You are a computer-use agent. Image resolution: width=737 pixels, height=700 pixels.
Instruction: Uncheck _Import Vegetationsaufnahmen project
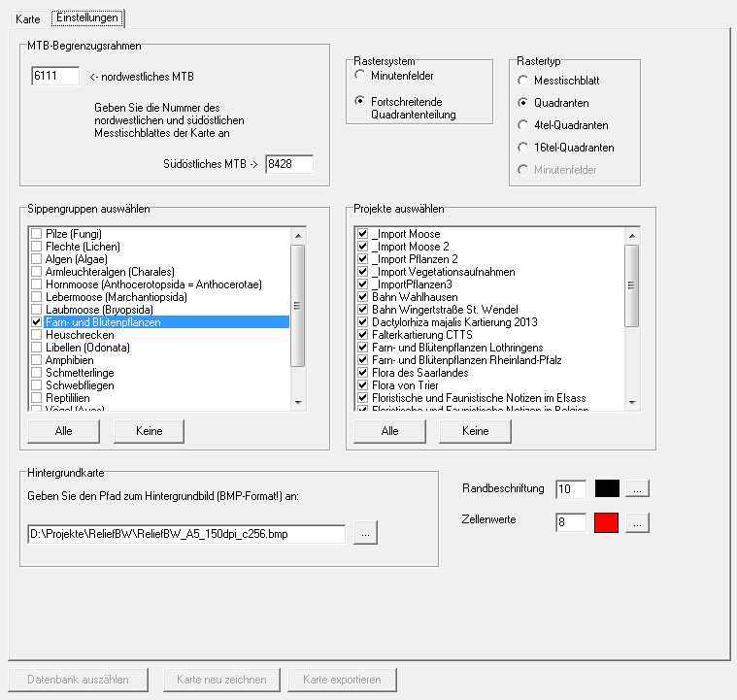(x=362, y=272)
